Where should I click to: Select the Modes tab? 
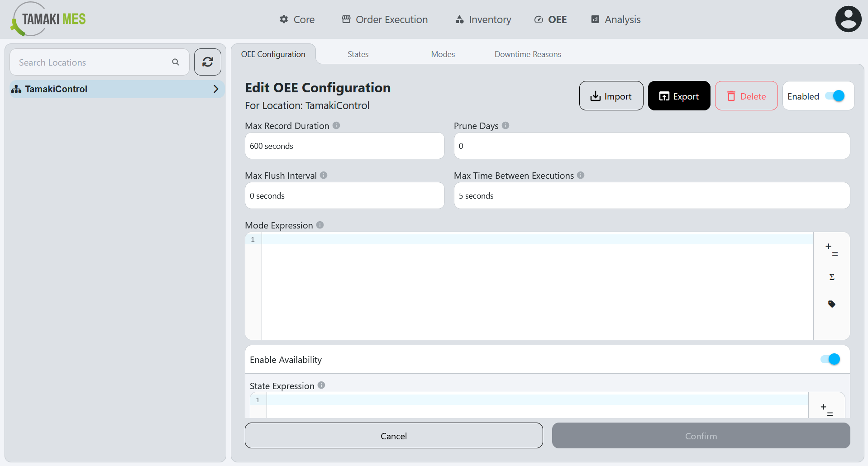click(443, 54)
